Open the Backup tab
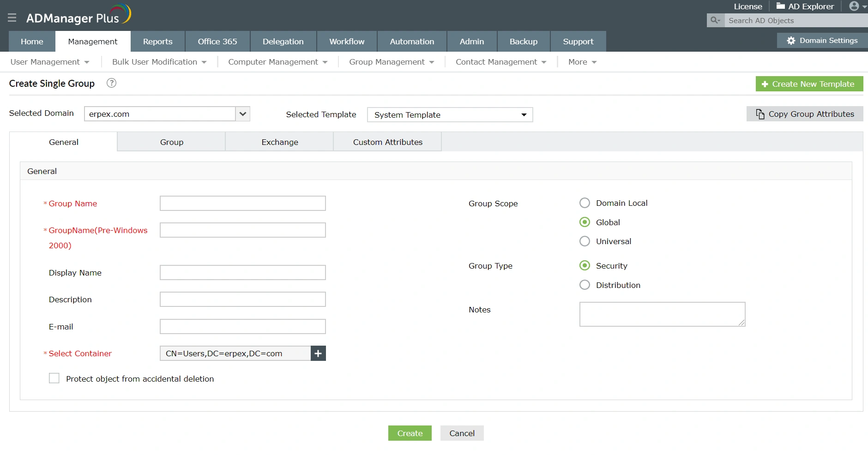 click(x=524, y=42)
